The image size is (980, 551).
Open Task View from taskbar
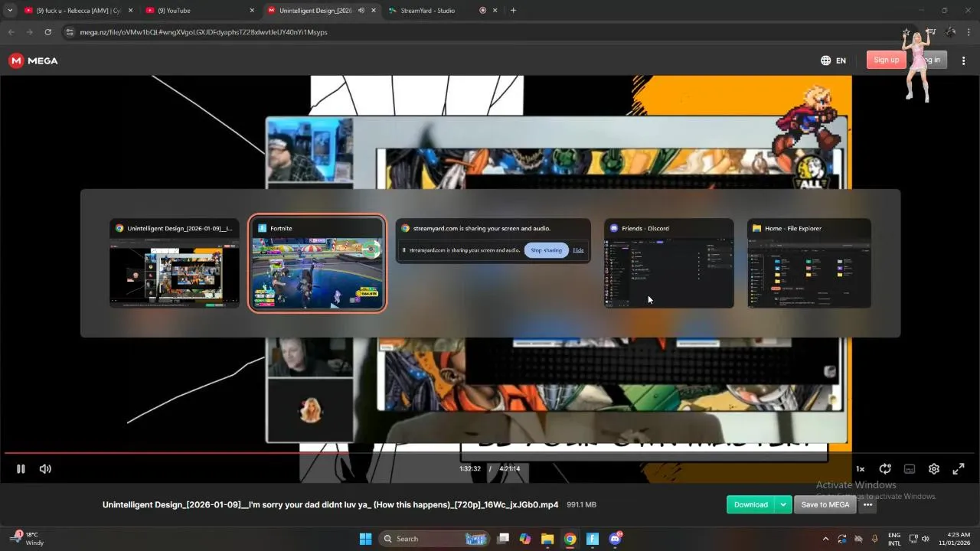[503, 539]
